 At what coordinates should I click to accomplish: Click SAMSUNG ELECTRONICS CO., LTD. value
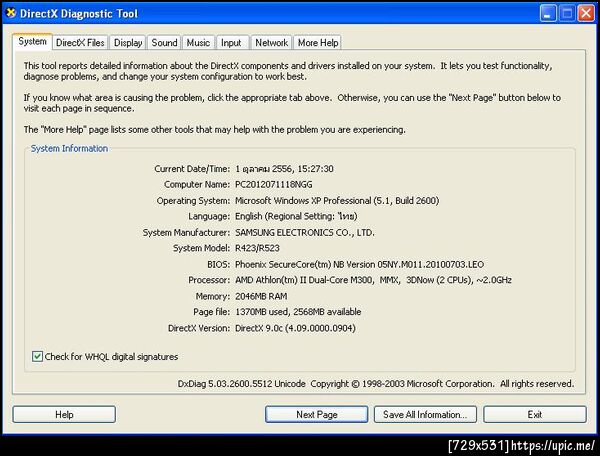click(305, 232)
